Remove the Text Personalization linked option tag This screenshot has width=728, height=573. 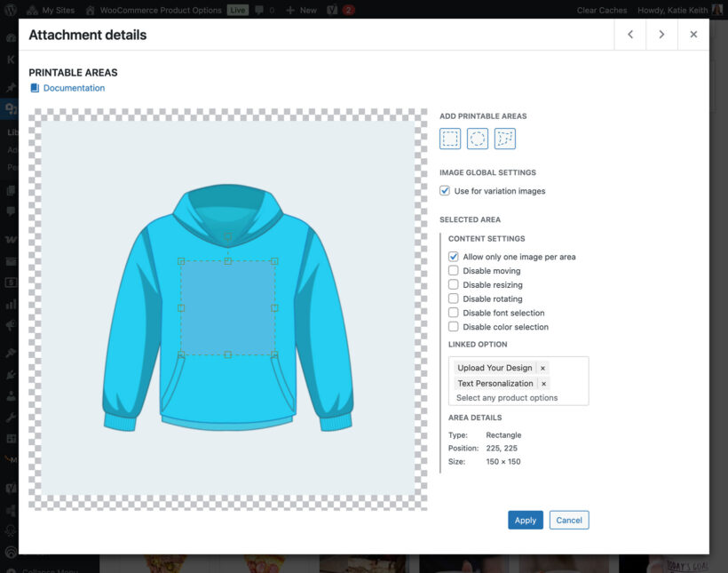[543, 384]
